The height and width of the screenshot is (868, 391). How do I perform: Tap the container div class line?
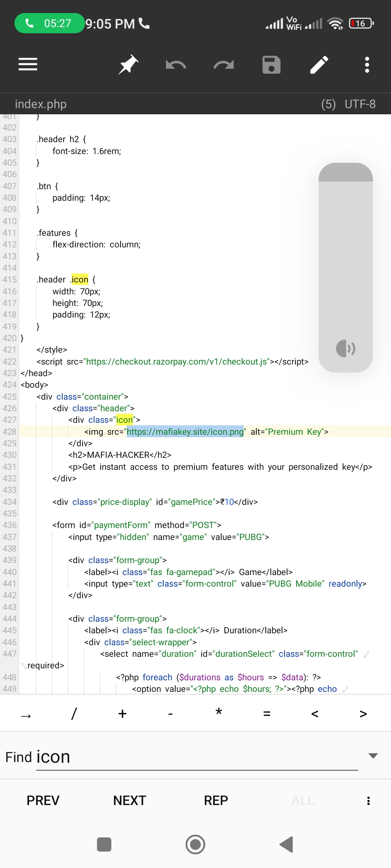tap(82, 397)
